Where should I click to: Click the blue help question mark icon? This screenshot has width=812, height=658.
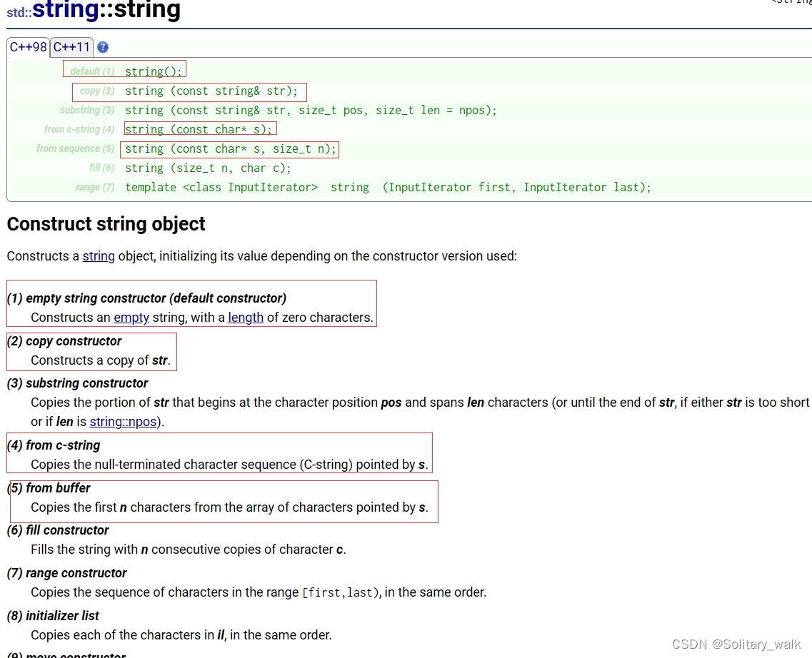(x=103, y=48)
